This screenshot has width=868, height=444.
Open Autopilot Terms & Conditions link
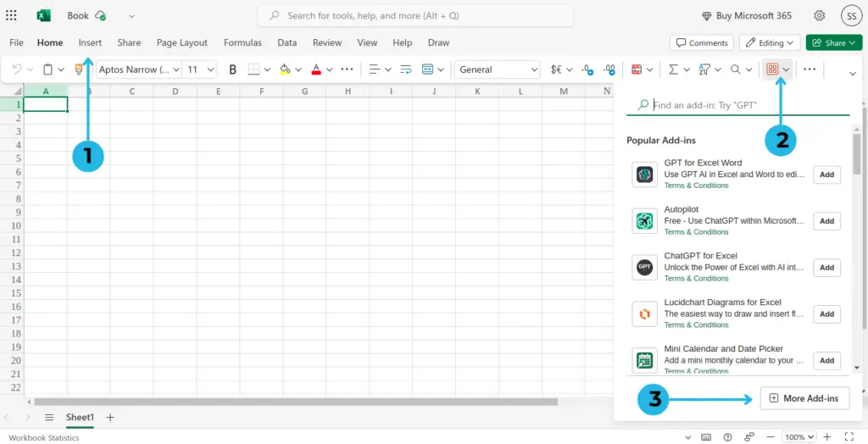click(x=696, y=232)
